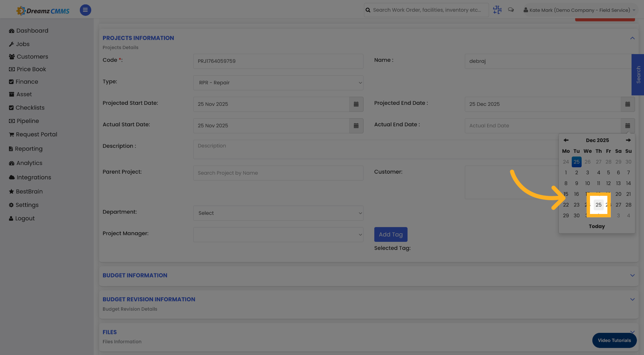Open Kate Mark user account dropdown
The height and width of the screenshot is (355, 644).
[x=579, y=10]
